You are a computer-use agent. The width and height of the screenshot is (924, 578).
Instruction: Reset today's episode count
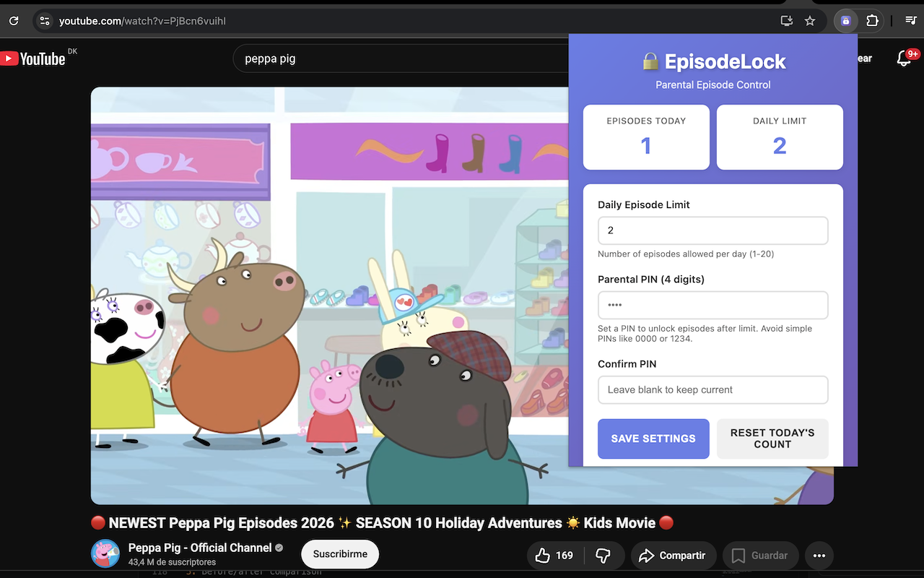pos(772,439)
